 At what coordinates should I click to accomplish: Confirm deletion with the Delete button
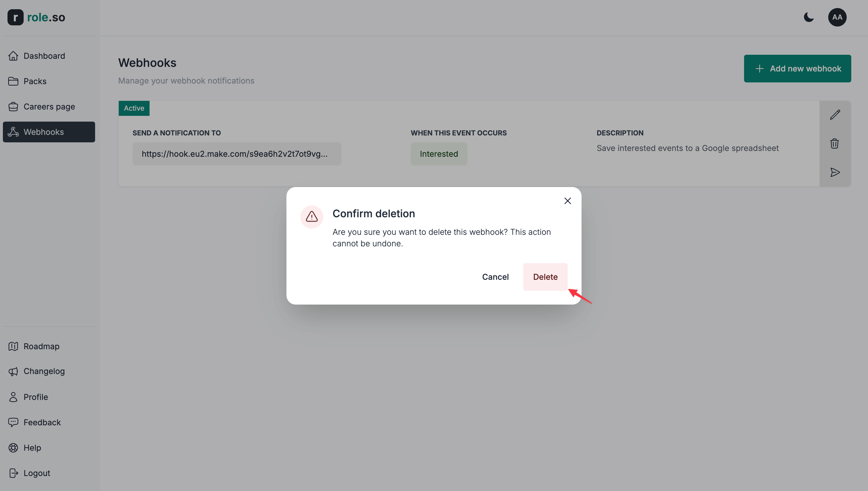click(x=545, y=277)
